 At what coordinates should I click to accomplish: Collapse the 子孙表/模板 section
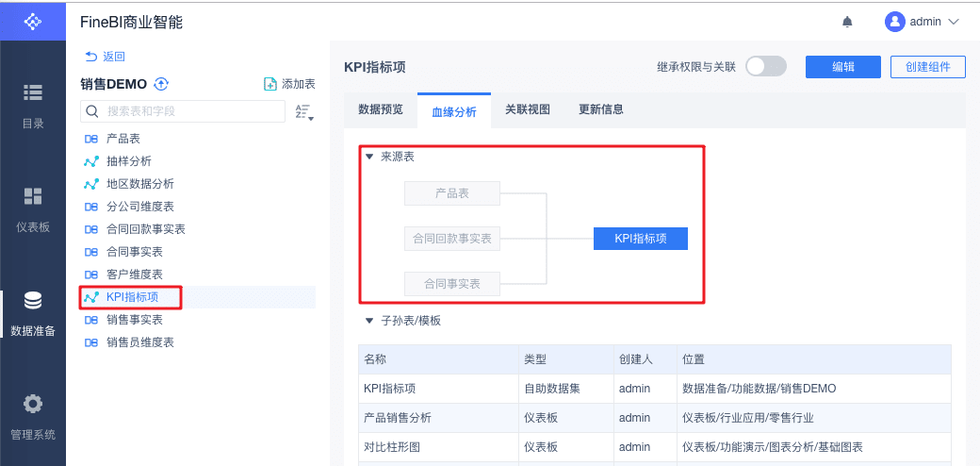369,321
